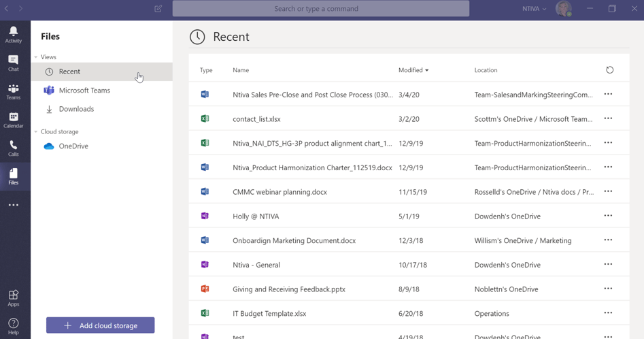Sort by the Location column header
Viewport: 644px width, 339px height.
click(486, 70)
